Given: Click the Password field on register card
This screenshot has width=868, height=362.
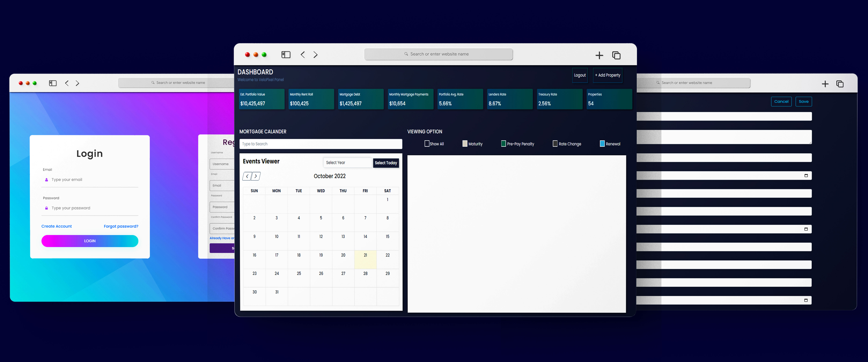Looking at the screenshot, I should (222, 207).
